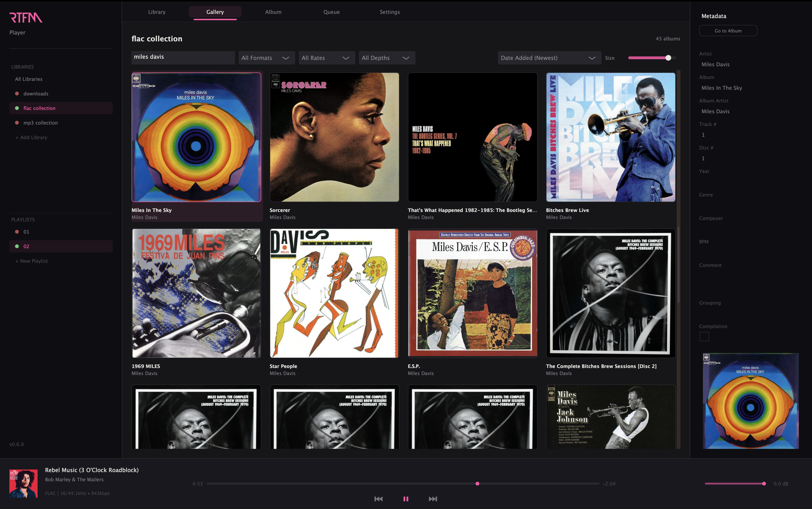Toggle the Compilation checkbox

[x=704, y=337]
